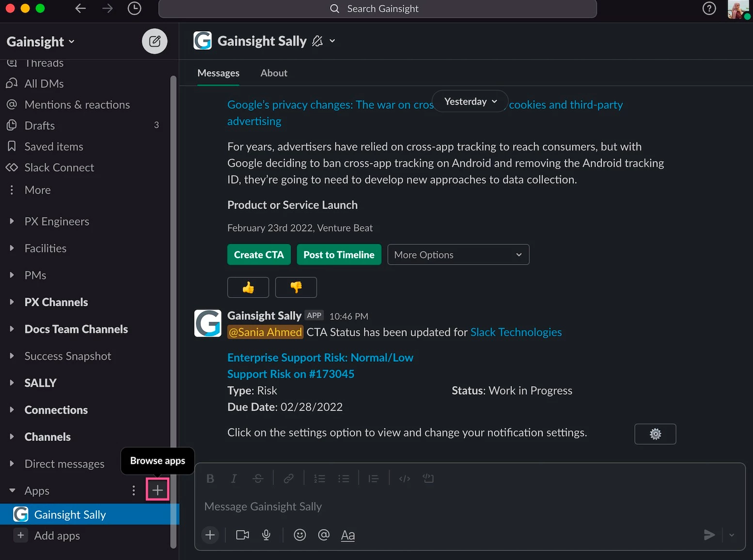Switch to the Messages tab

(218, 73)
